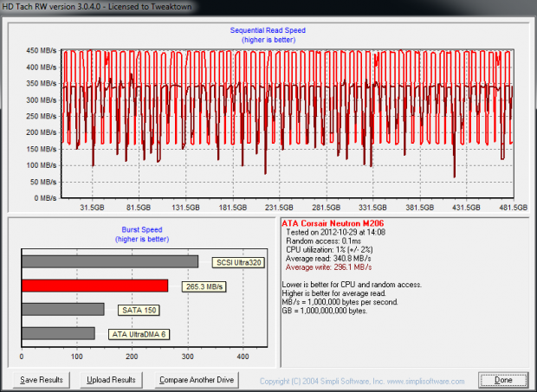
Task: Choose Compare Another Drive
Action: (197, 380)
